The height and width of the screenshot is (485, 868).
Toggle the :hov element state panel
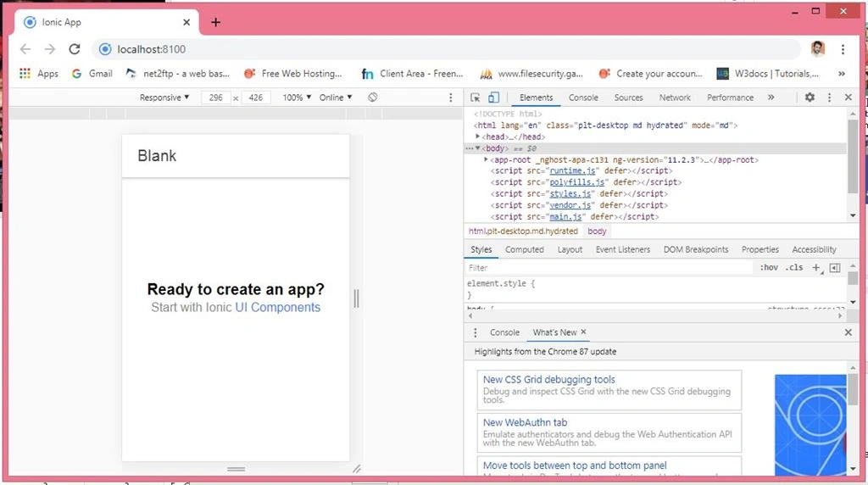coord(769,267)
